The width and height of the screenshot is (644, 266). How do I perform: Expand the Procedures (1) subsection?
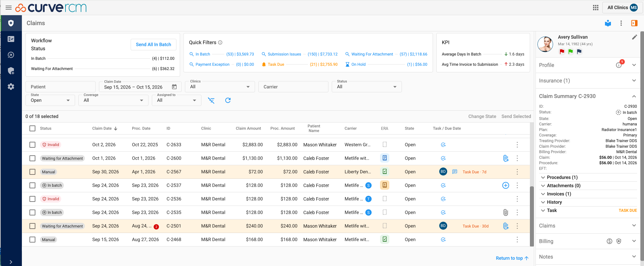(x=588, y=177)
